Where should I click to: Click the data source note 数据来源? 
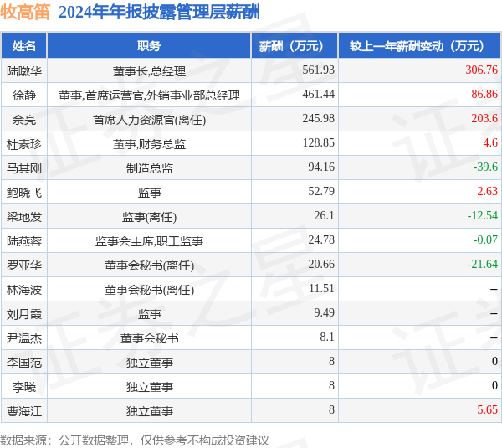click(135, 440)
